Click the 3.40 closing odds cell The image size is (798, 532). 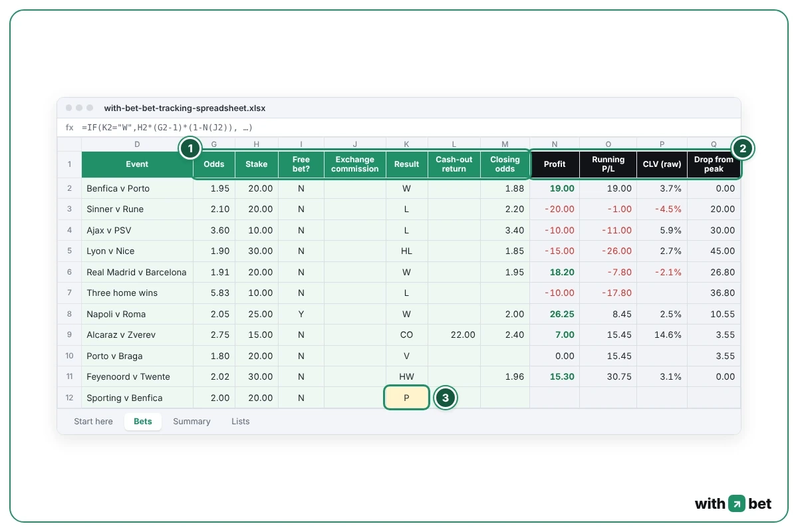(505, 230)
